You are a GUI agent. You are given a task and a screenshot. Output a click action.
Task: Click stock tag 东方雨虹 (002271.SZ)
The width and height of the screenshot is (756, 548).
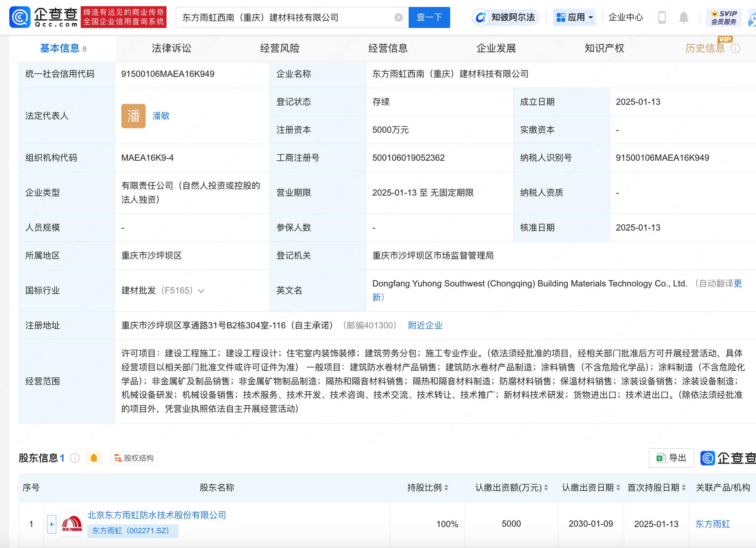(x=132, y=531)
